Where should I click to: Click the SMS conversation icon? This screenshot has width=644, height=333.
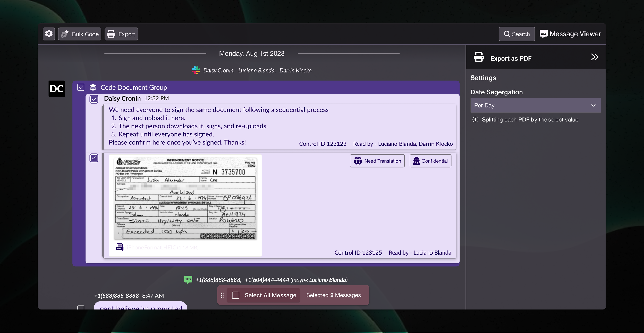pyautogui.click(x=188, y=279)
